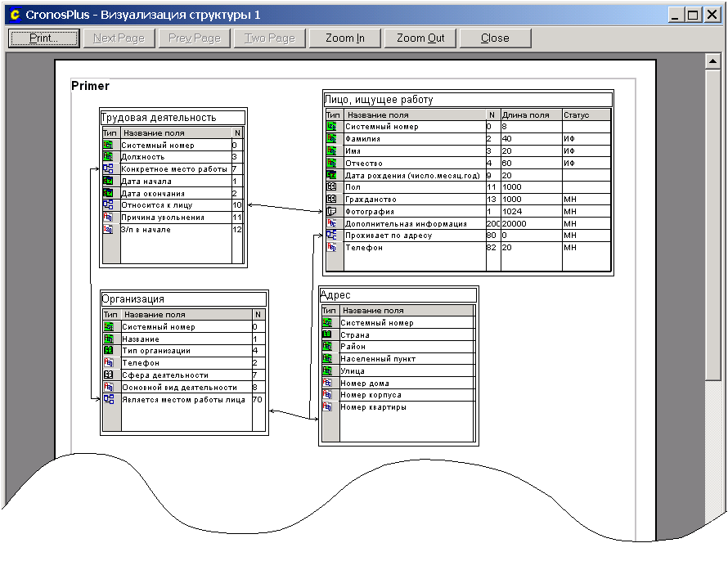Image resolution: width=728 pixels, height=579 pixels.
Task: Click the Primer heading text
Action: click(x=90, y=86)
